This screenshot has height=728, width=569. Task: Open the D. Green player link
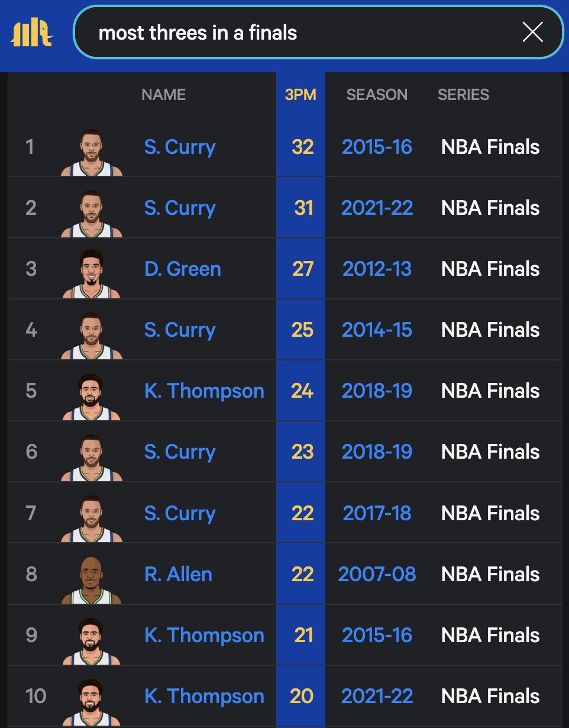(183, 269)
